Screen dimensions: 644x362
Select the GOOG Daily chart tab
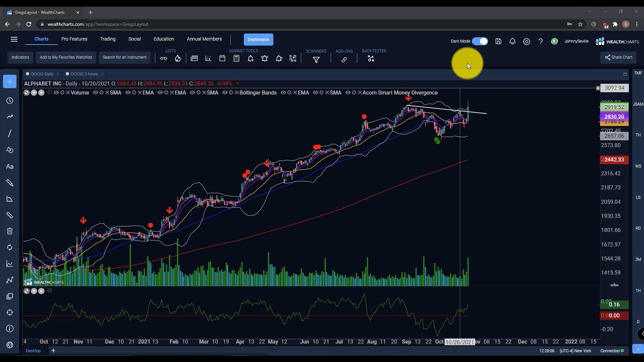(x=42, y=74)
